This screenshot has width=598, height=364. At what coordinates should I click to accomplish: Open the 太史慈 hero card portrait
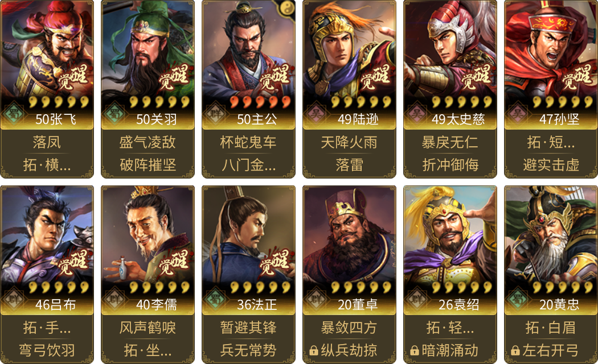(450, 48)
